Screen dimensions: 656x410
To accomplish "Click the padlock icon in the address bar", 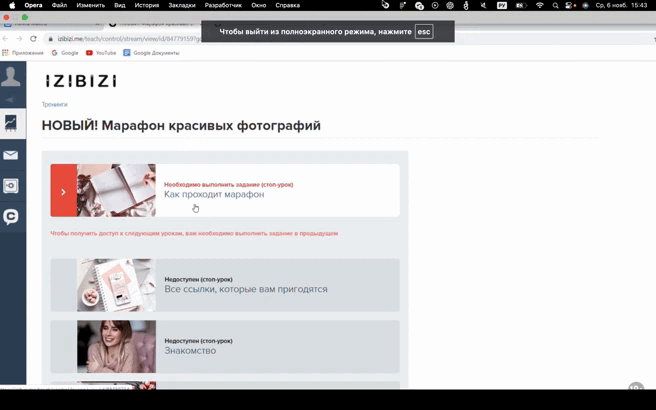I will (x=51, y=39).
